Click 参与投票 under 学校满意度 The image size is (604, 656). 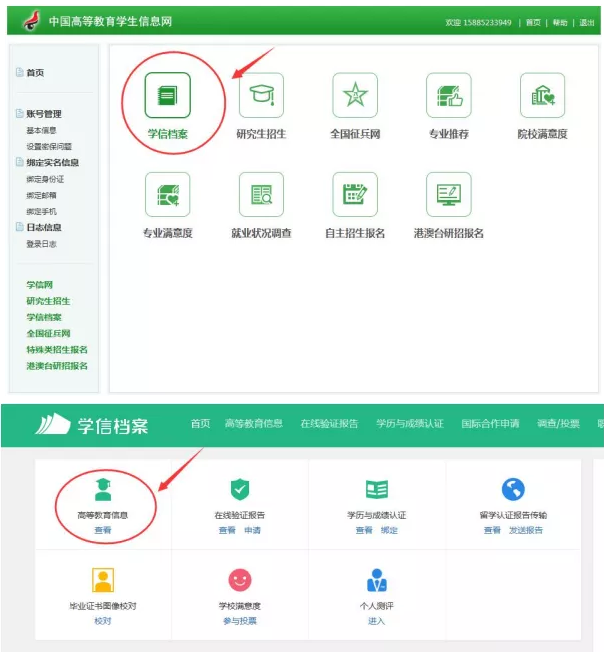(x=240, y=621)
